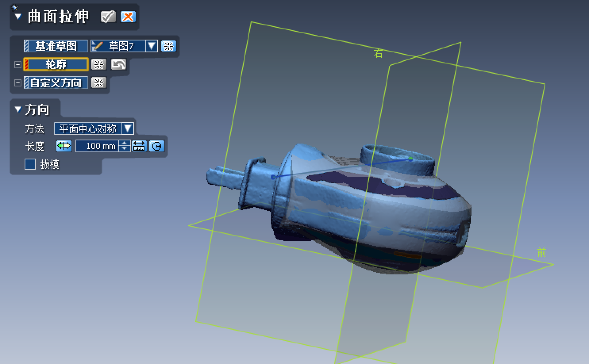Open the 方法 dropdown showing 平面中心对称
Screen dimensions: 589x364
tap(94, 128)
